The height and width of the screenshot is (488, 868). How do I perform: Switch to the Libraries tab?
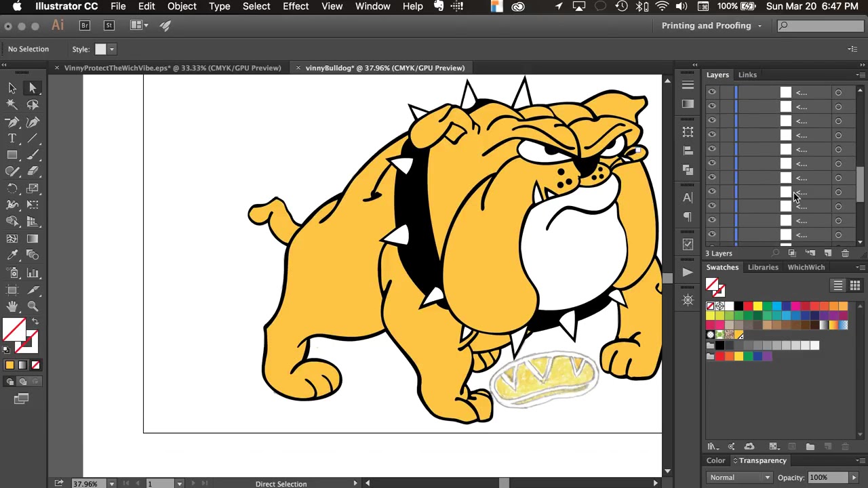click(763, 267)
